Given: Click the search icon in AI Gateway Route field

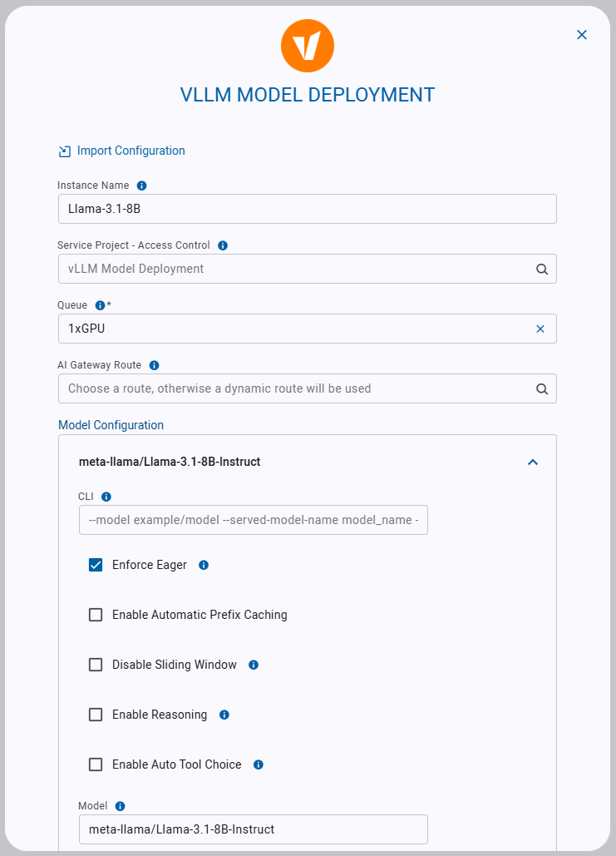Looking at the screenshot, I should click(x=541, y=388).
